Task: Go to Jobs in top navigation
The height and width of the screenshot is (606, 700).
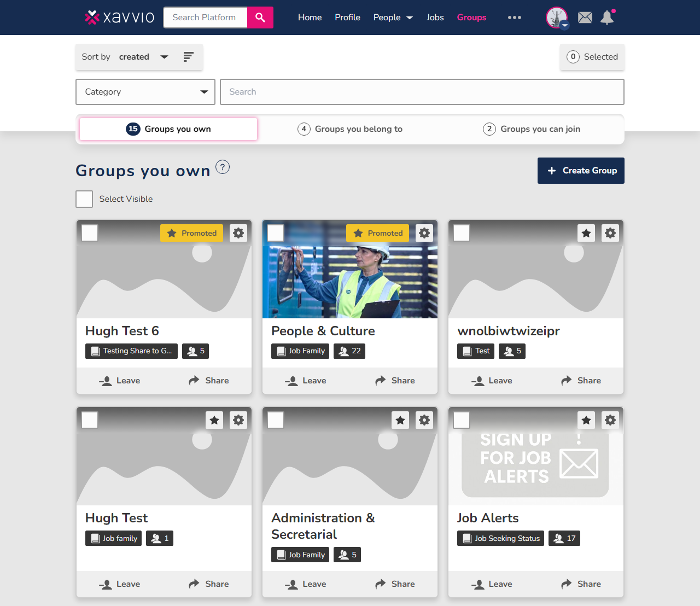Action: click(x=435, y=18)
